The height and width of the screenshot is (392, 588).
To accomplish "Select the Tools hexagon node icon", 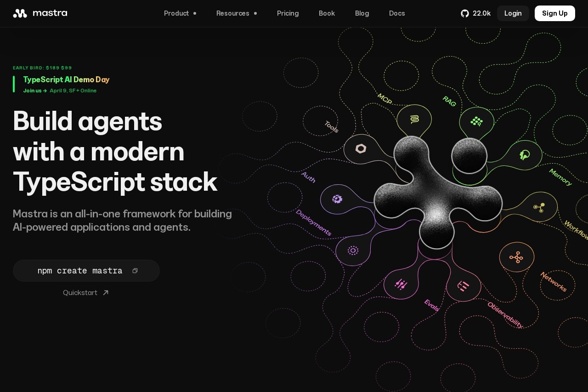I will (361, 148).
